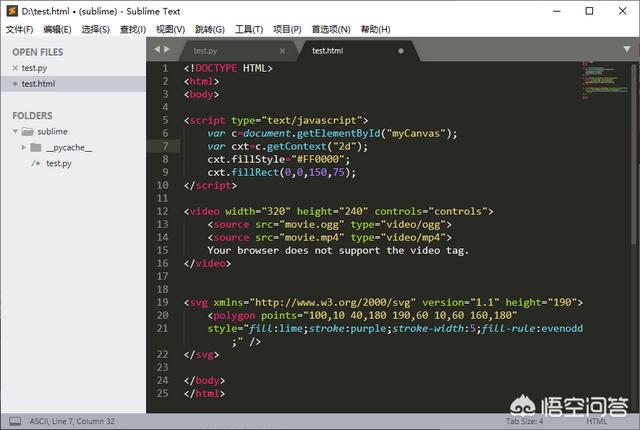Open the 选择(S) menu
Viewport: 640px width, 430px height.
tap(96, 29)
